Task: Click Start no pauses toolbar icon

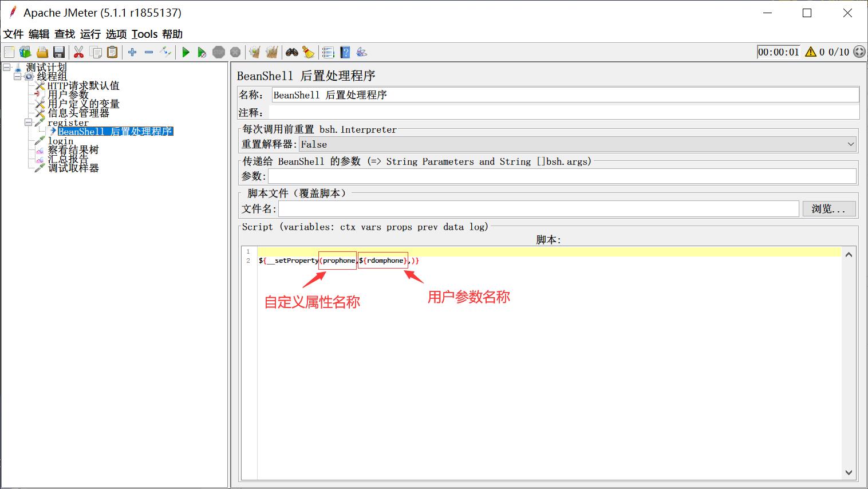Action: [202, 53]
